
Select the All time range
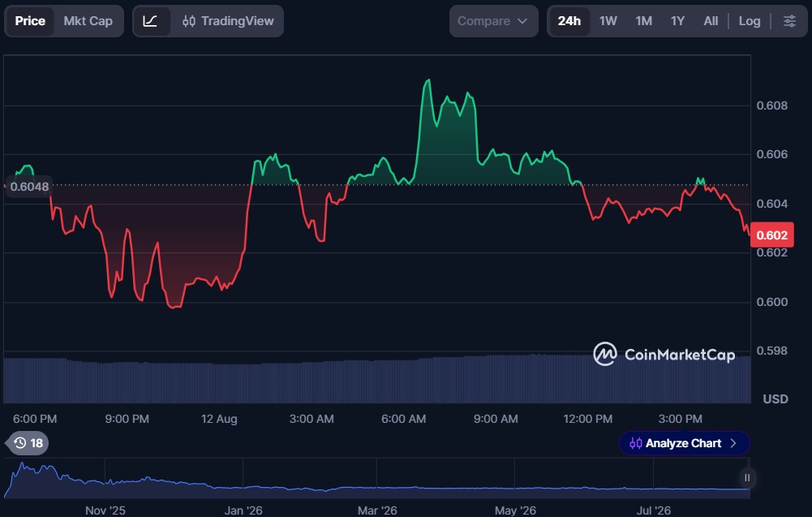(711, 21)
